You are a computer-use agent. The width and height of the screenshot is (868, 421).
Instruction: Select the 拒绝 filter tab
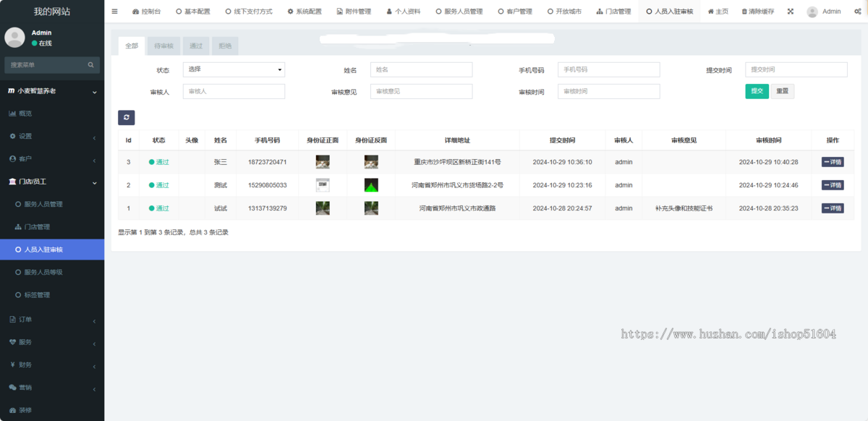pyautogui.click(x=225, y=46)
